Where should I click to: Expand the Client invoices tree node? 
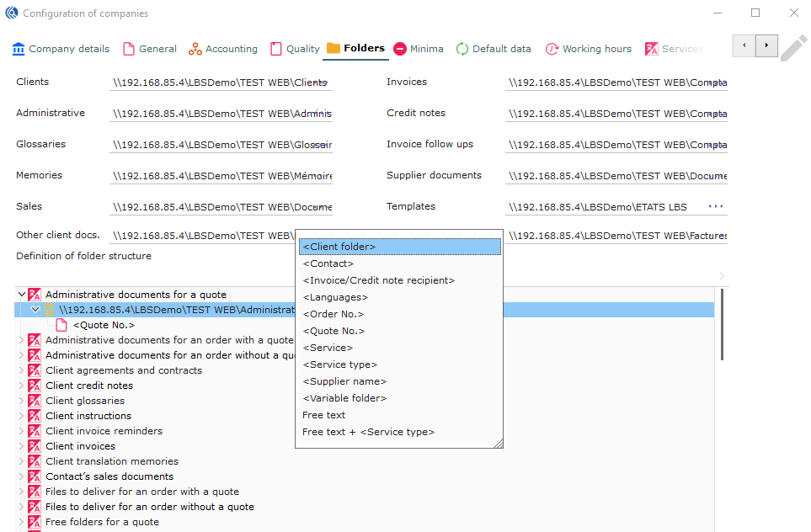[x=22, y=446]
